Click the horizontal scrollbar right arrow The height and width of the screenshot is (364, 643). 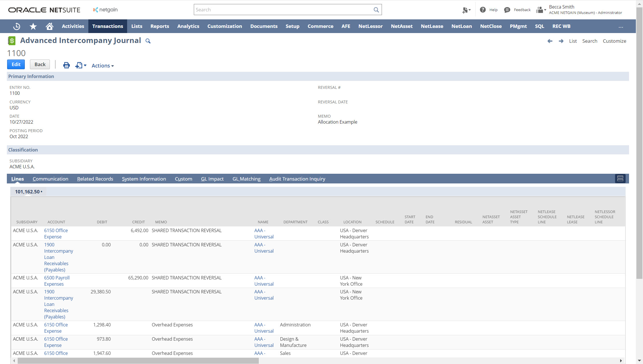tap(621, 361)
